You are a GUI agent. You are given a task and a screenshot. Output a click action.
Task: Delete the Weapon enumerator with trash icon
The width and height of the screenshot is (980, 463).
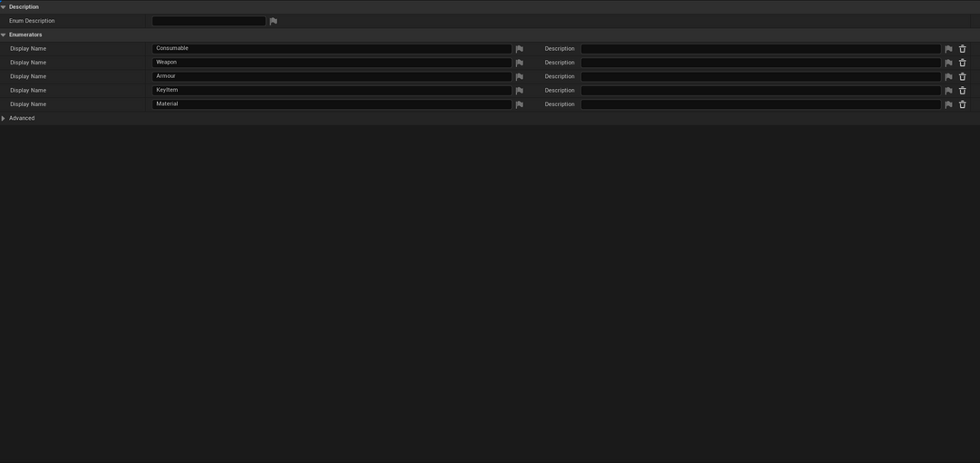pos(963,63)
